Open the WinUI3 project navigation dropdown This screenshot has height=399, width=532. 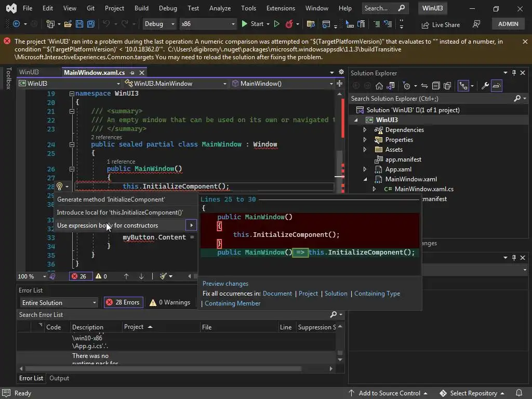(x=70, y=84)
